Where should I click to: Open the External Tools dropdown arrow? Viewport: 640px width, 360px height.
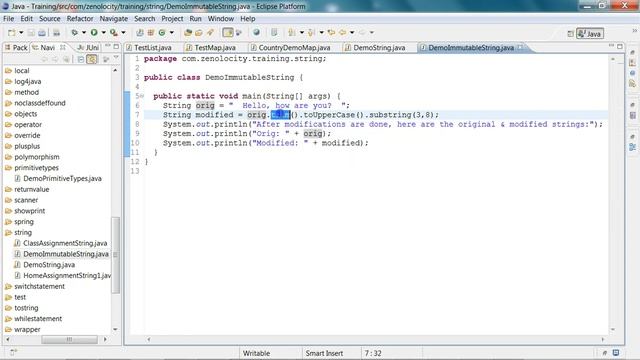click(123, 33)
